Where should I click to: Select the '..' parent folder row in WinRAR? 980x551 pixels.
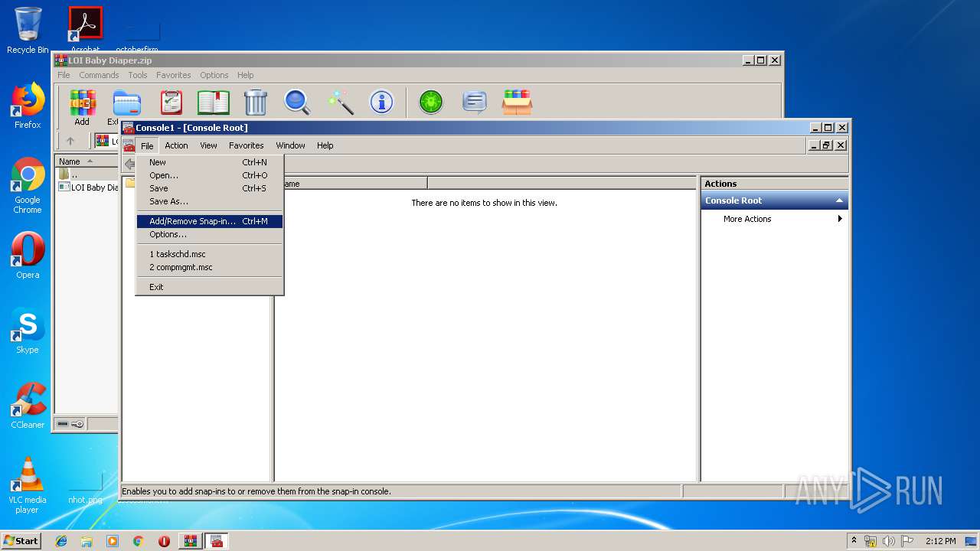click(87, 174)
